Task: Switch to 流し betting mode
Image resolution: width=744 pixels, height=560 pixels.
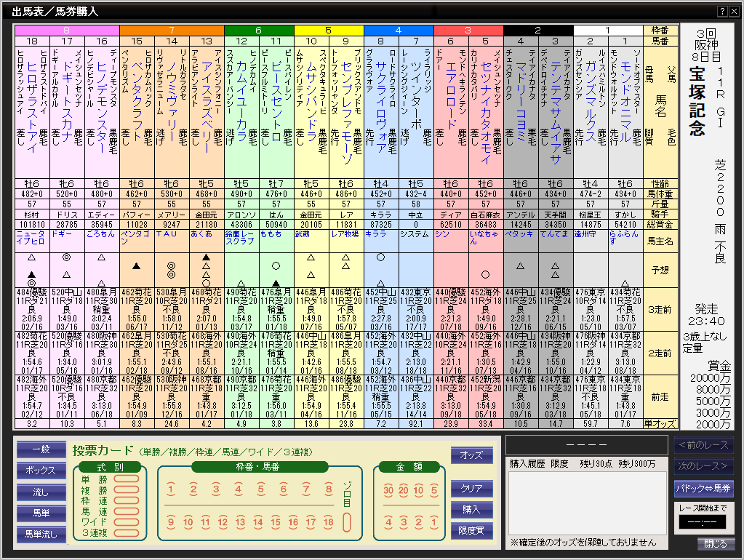Action: coord(41,492)
